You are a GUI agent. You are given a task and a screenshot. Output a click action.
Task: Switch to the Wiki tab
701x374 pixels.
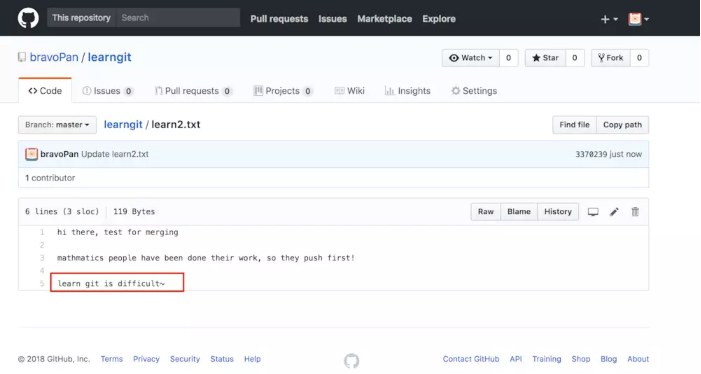[350, 91]
